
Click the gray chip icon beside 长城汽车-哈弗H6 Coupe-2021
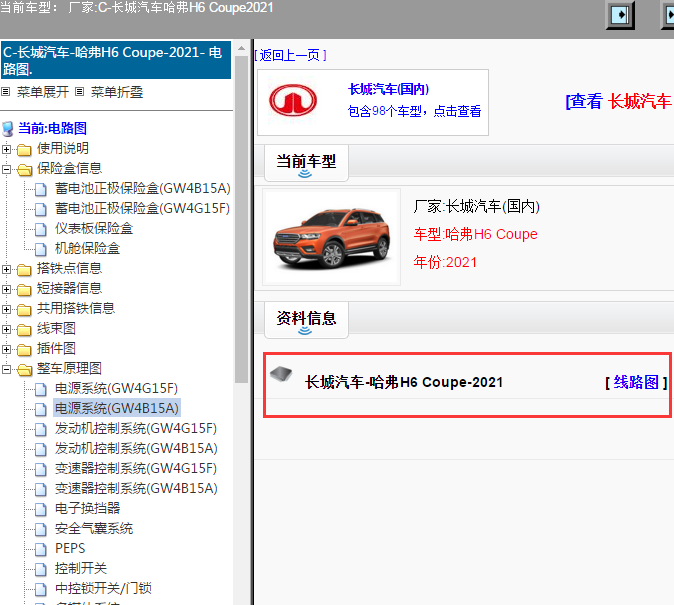tap(281, 374)
